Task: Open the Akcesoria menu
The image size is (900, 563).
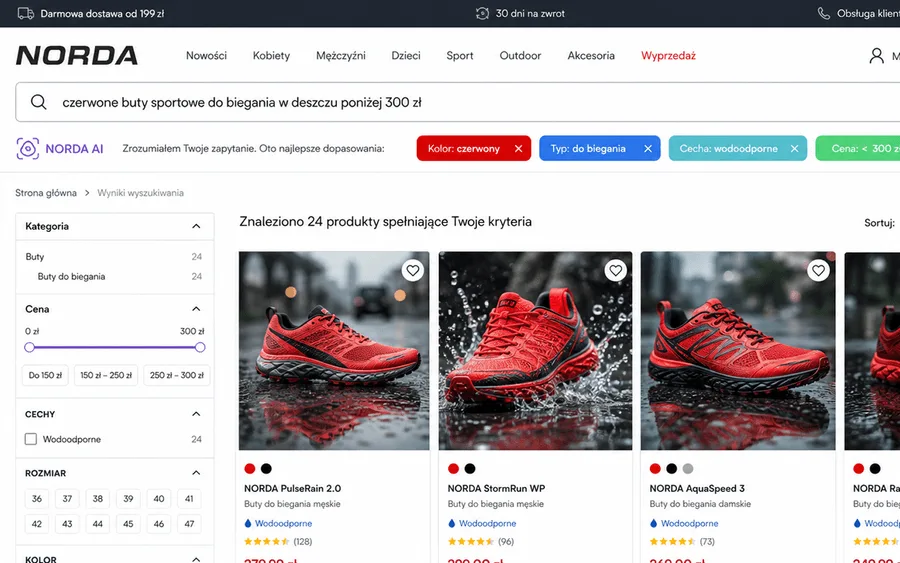Action: [591, 56]
